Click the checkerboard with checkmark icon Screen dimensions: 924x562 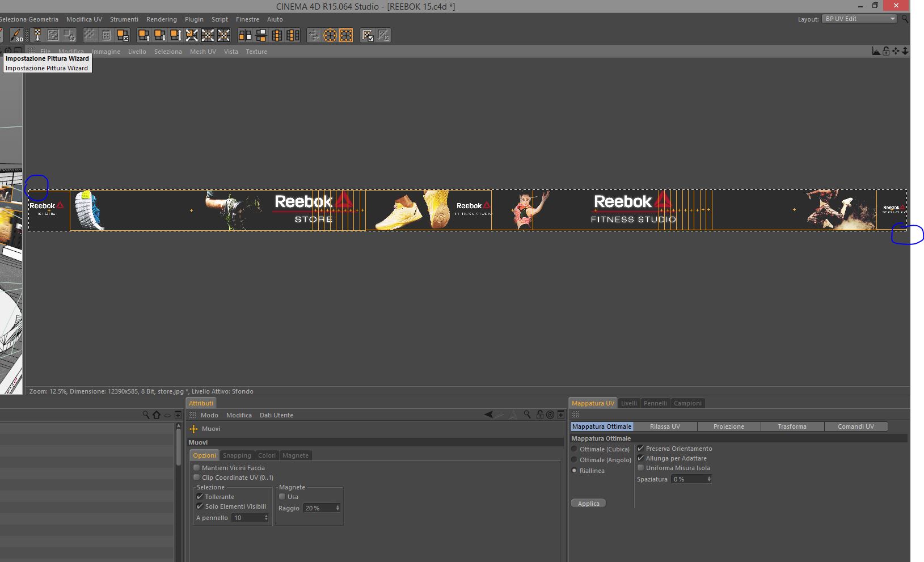[368, 36]
